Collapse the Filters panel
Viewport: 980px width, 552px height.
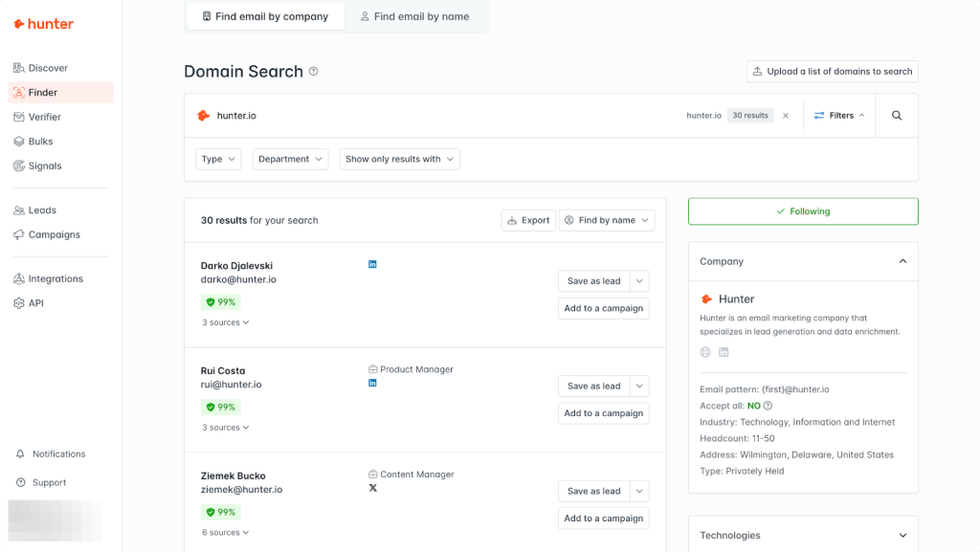(x=837, y=115)
